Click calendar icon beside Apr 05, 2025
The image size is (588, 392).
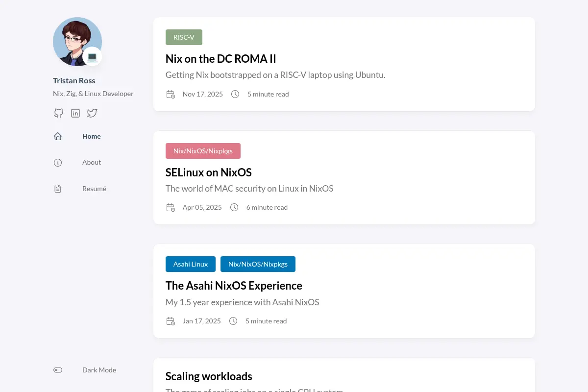coord(171,207)
